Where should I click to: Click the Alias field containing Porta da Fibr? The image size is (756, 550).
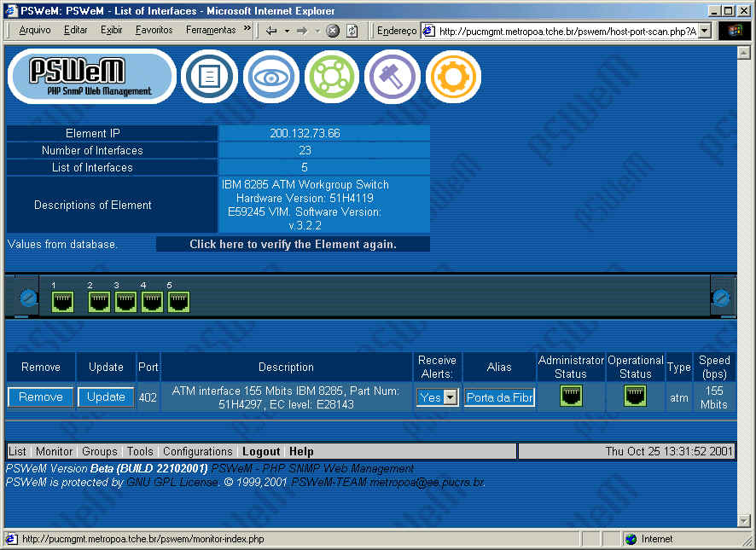tap(499, 397)
